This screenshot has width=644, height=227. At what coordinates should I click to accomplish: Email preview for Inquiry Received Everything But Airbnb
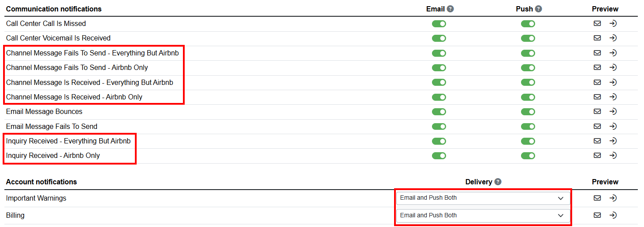(x=597, y=141)
